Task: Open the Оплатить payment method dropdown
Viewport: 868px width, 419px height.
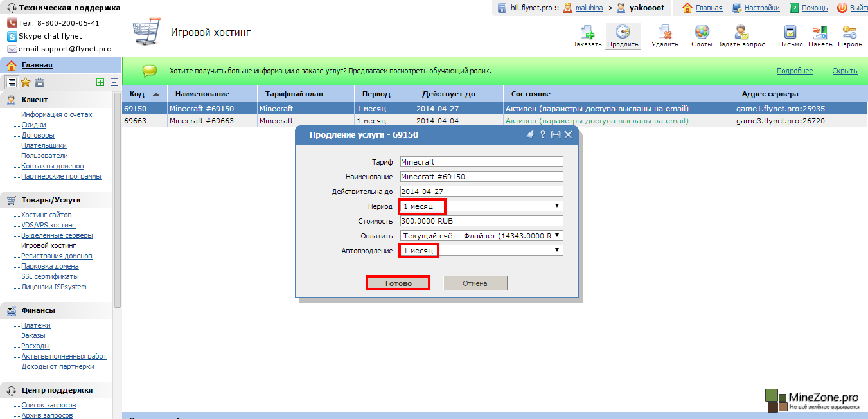Action: [x=481, y=236]
